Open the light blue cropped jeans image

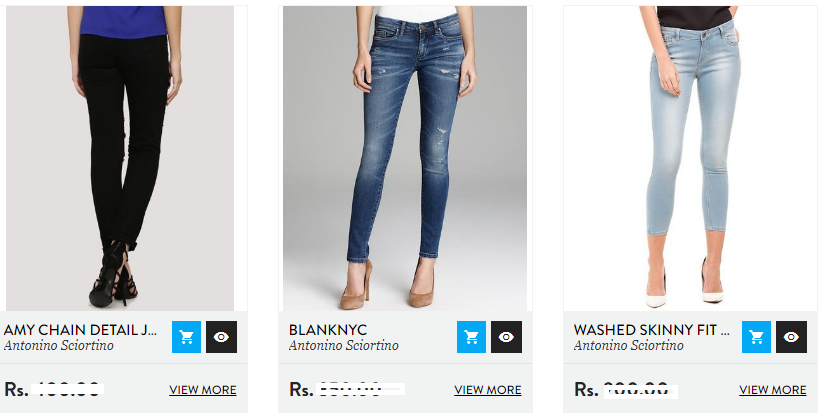click(x=691, y=158)
